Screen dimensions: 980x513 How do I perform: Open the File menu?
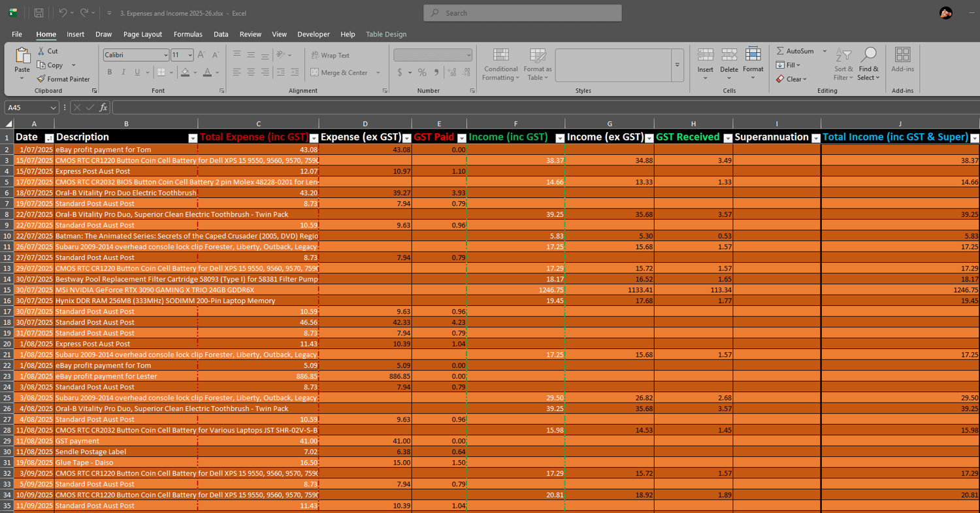[17, 34]
